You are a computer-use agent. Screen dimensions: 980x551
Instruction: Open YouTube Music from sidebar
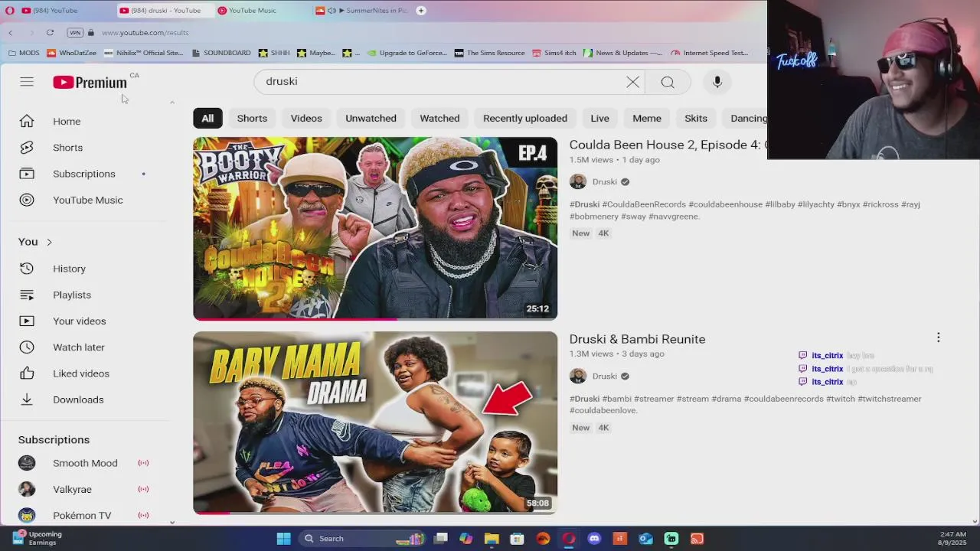pos(87,200)
